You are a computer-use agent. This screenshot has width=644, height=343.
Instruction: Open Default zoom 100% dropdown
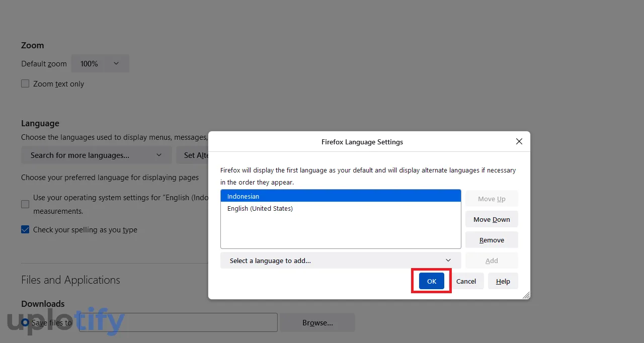pos(100,63)
